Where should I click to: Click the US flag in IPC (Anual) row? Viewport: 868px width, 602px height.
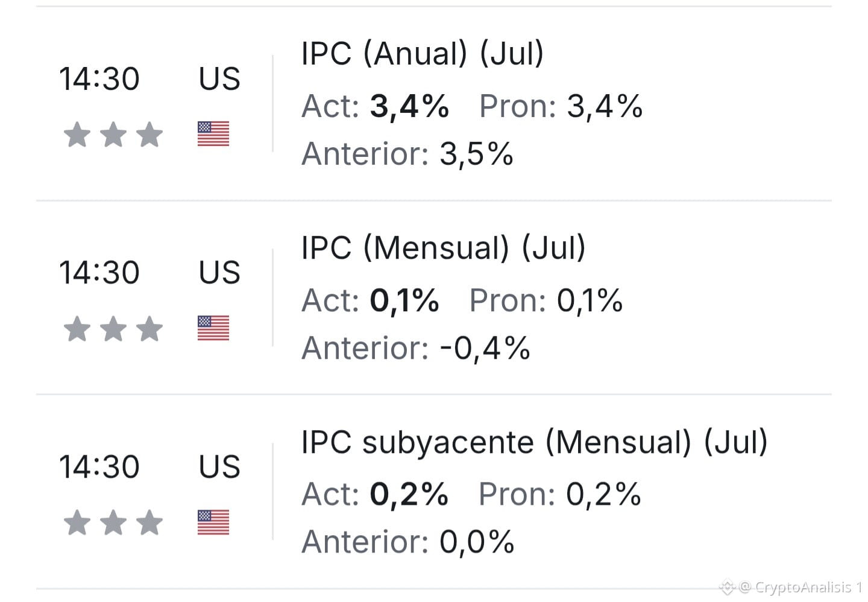213,134
